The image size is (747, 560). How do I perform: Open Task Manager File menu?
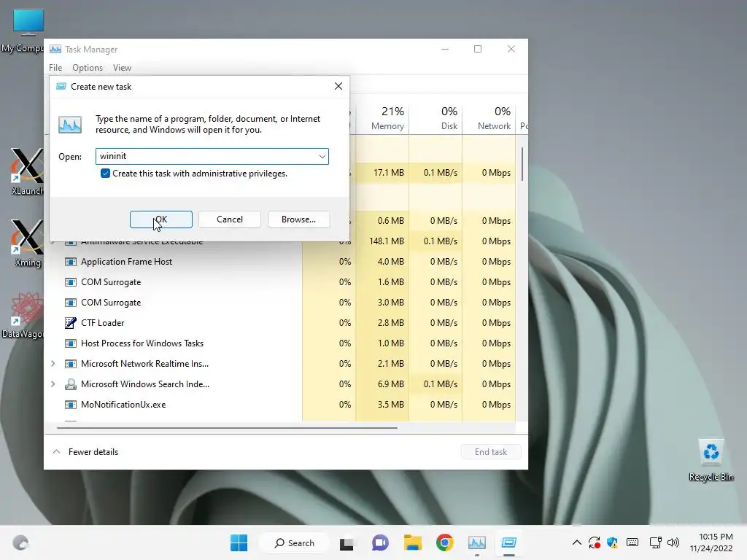coord(55,68)
